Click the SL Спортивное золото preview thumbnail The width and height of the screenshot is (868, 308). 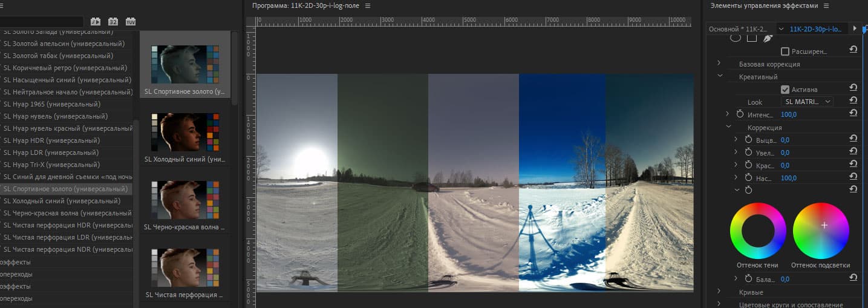[x=184, y=64]
